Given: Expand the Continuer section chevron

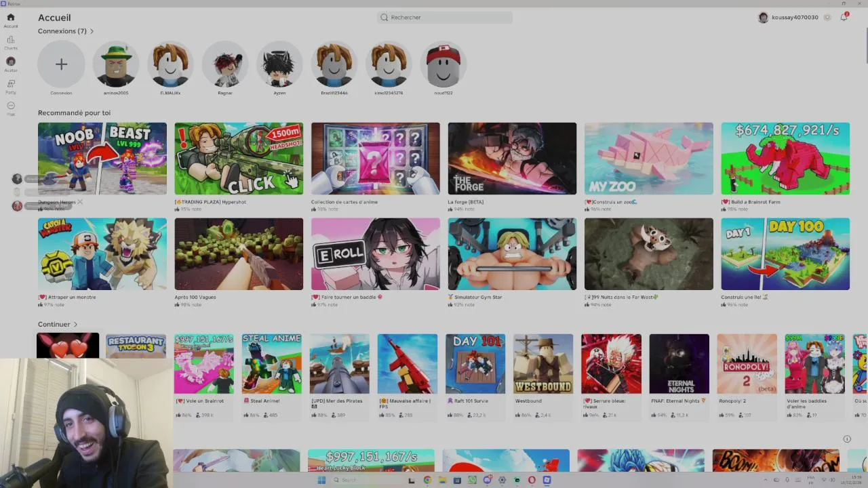Looking at the screenshot, I should pyautogui.click(x=75, y=325).
